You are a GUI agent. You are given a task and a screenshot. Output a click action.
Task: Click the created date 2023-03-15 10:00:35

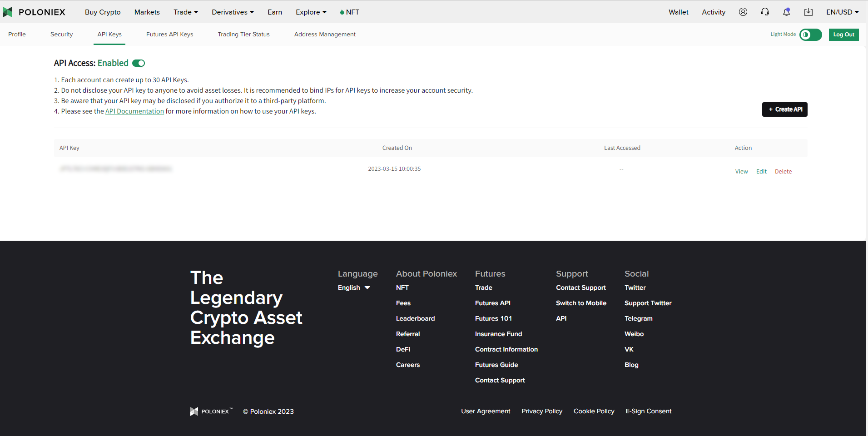pos(394,169)
